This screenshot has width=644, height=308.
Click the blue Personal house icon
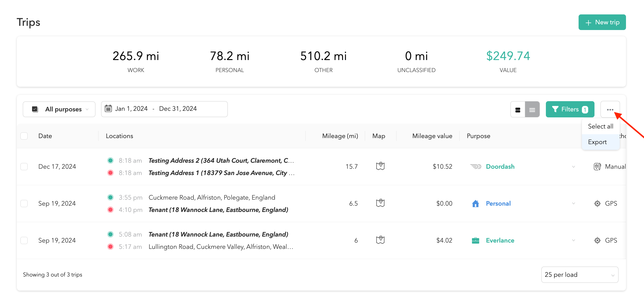[x=475, y=204]
